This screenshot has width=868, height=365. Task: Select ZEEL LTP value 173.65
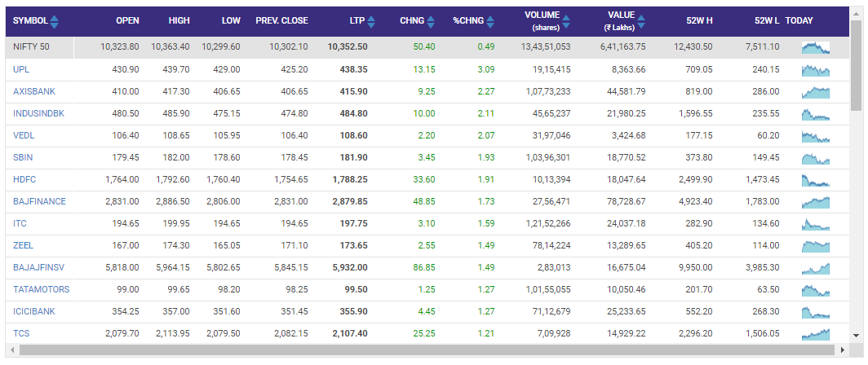pyautogui.click(x=353, y=245)
